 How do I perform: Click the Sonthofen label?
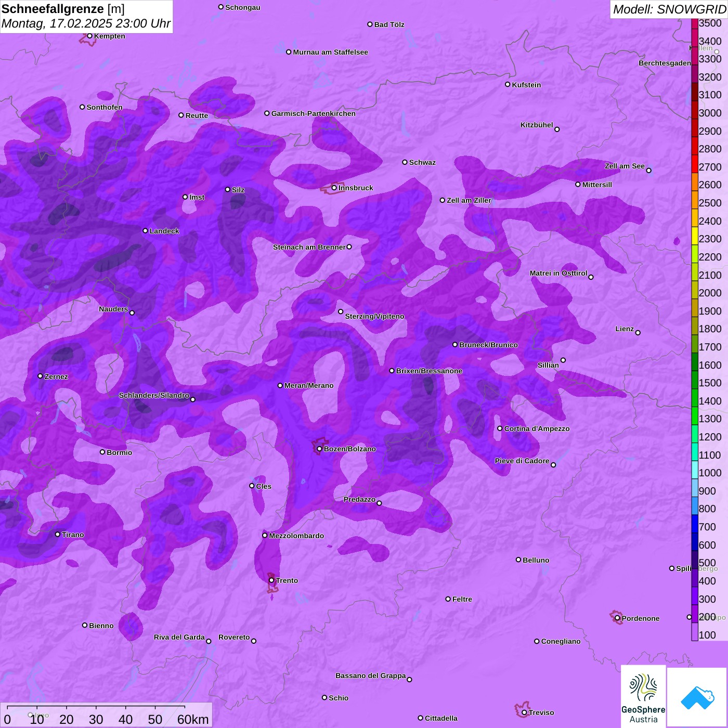(105, 107)
